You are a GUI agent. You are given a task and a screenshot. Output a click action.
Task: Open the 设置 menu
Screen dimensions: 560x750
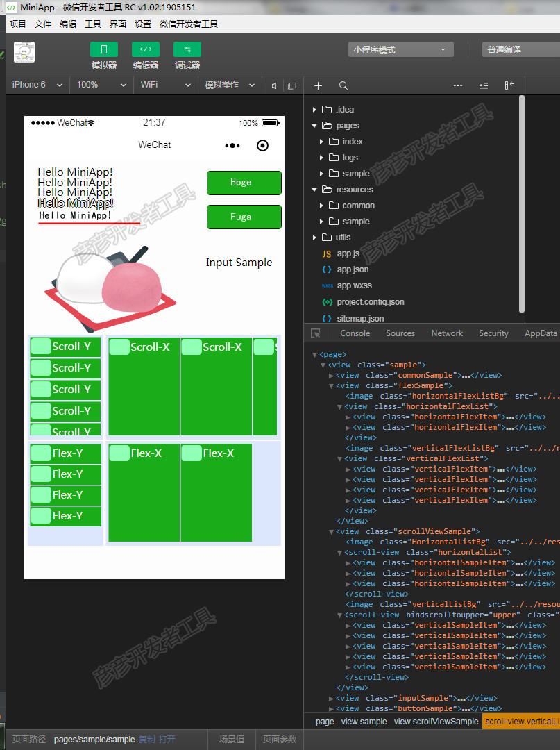point(142,24)
